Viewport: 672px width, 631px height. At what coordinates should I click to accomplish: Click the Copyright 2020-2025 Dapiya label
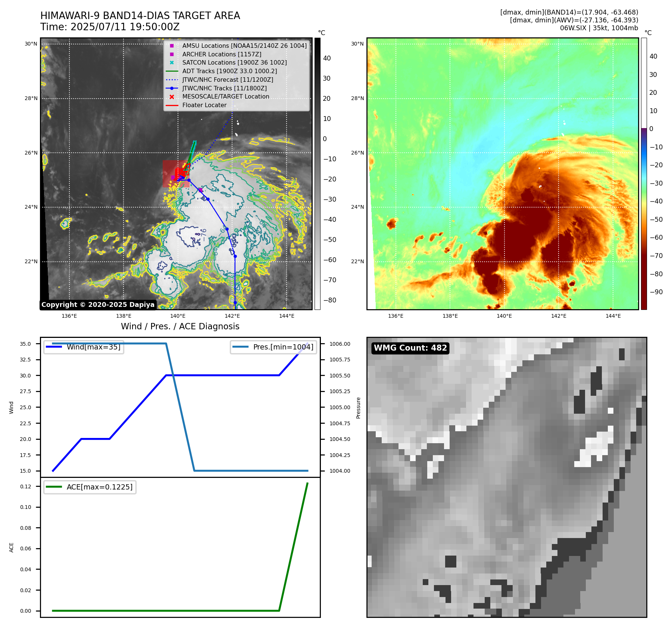coord(98,305)
